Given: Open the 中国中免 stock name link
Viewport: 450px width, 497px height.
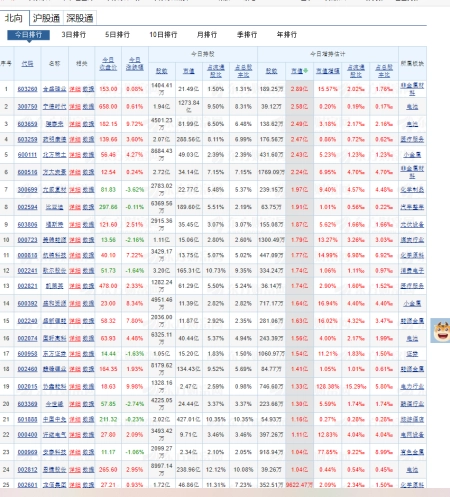Looking at the screenshot, I should point(55,419).
